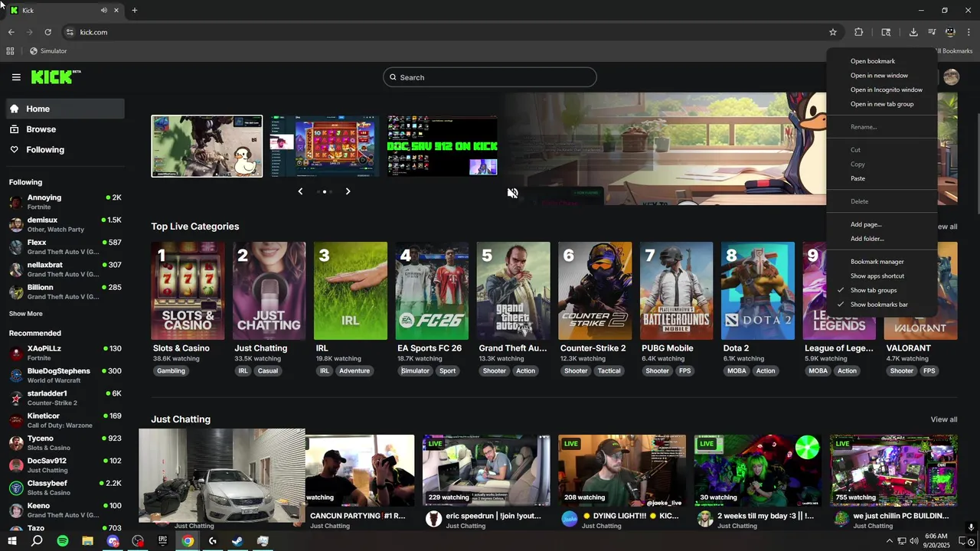
Task: Open Bookmark manager from context menu
Action: (882, 262)
